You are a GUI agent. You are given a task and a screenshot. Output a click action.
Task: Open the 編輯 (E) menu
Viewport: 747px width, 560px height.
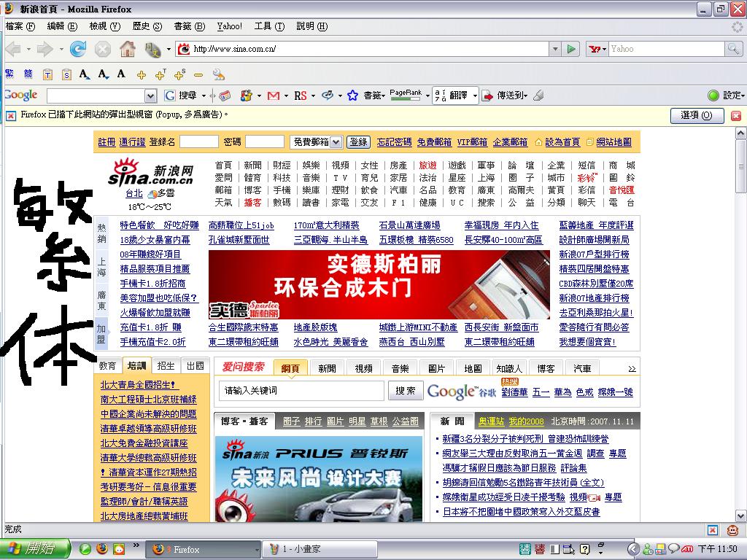pos(63,26)
